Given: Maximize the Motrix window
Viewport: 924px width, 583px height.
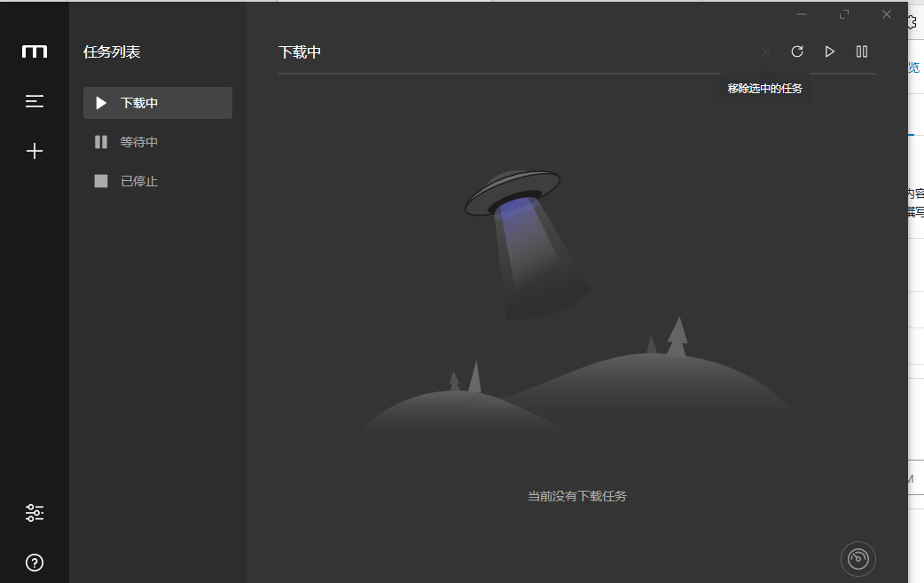Looking at the screenshot, I should click(x=844, y=14).
